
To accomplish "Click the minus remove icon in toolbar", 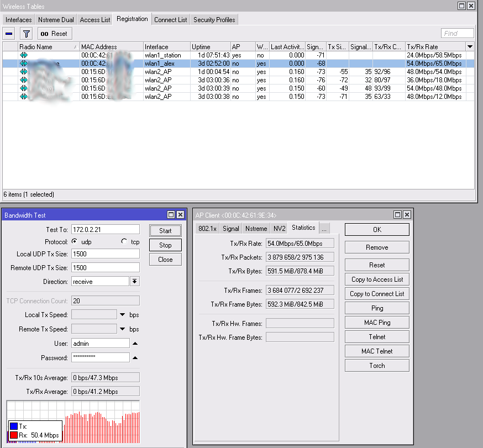I will (x=9, y=34).
